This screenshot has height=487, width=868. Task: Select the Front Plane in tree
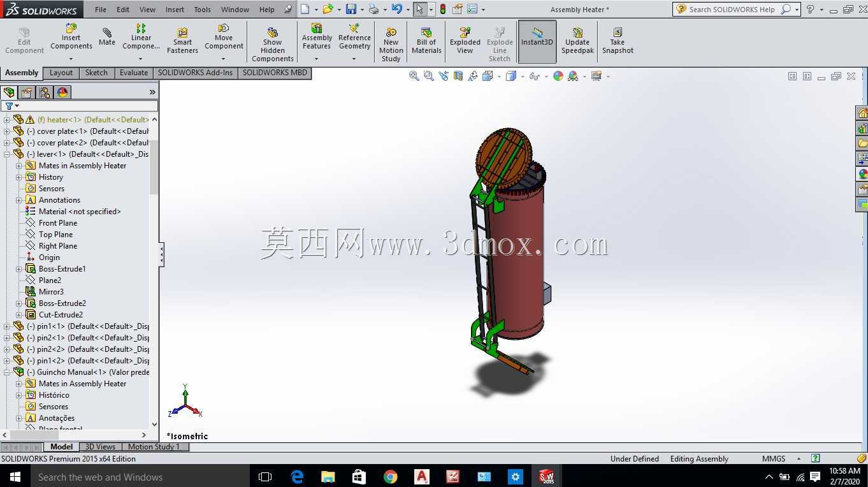pos(58,223)
